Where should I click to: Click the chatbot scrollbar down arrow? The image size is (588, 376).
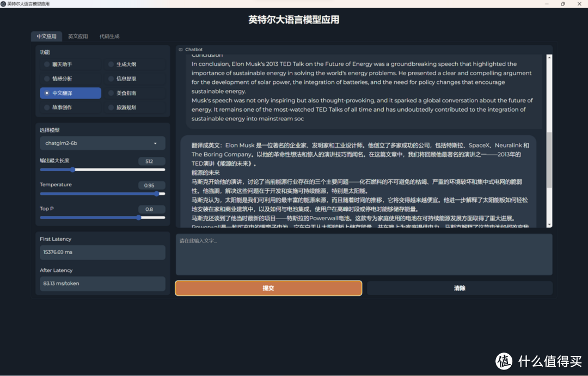pos(549,225)
